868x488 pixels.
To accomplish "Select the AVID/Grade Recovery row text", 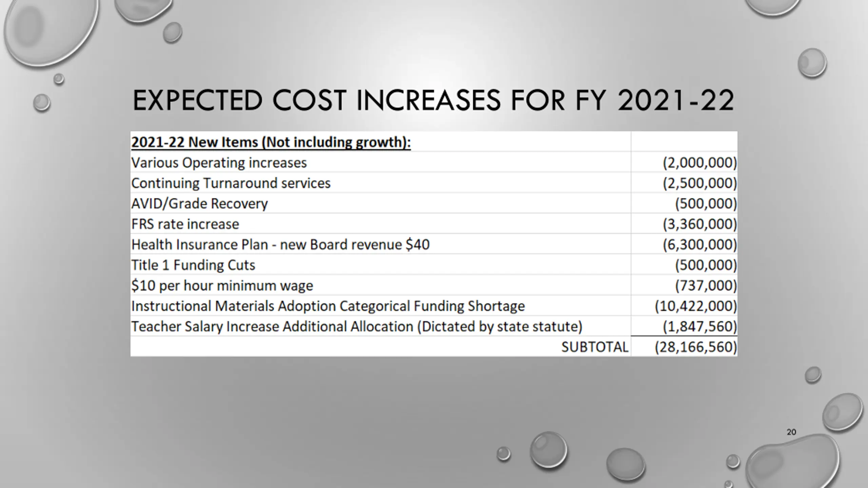I will (199, 204).
